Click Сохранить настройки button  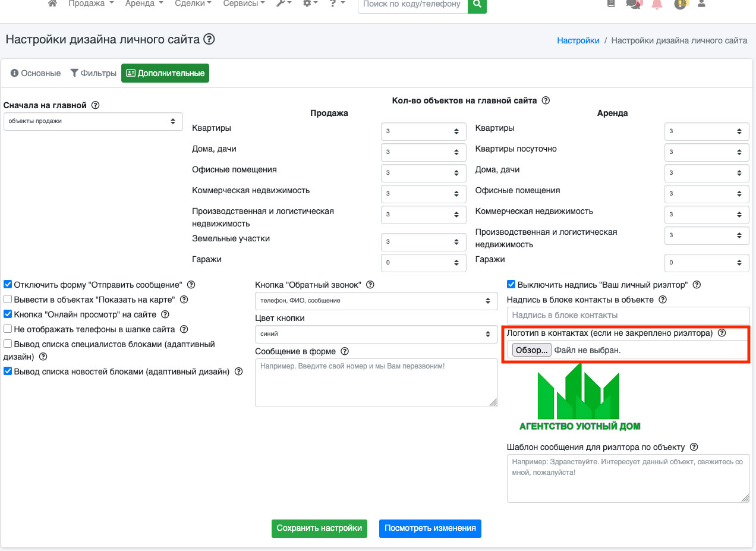pos(319,528)
